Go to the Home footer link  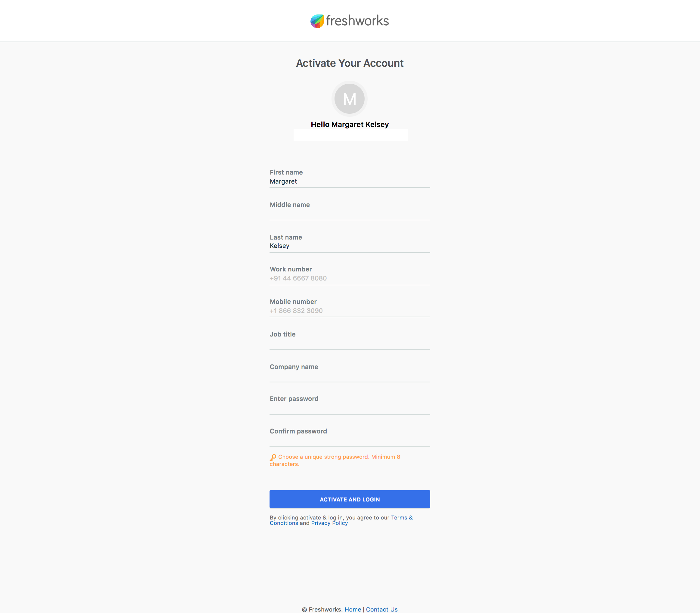point(353,609)
